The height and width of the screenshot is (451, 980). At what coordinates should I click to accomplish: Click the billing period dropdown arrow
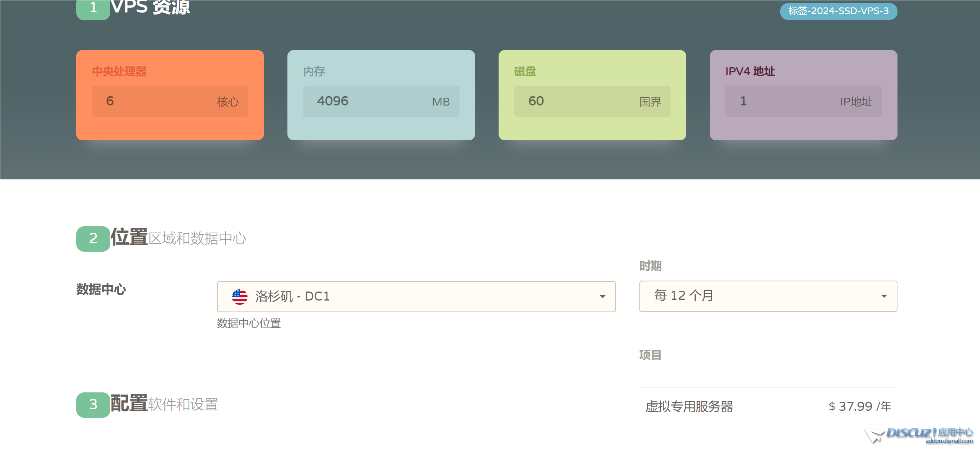coord(884,296)
